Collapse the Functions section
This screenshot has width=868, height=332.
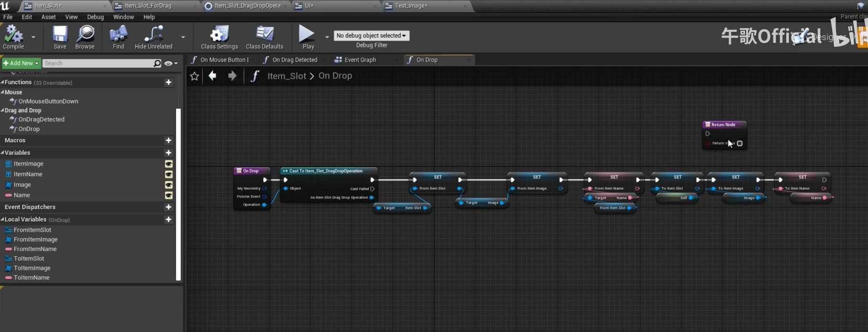[x=2, y=82]
